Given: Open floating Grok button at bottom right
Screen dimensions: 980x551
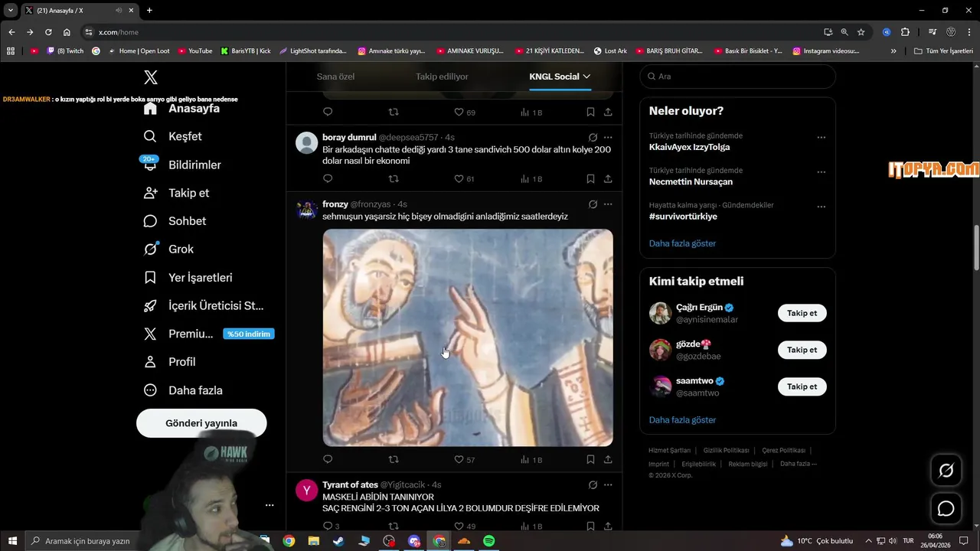Looking at the screenshot, I should [946, 471].
